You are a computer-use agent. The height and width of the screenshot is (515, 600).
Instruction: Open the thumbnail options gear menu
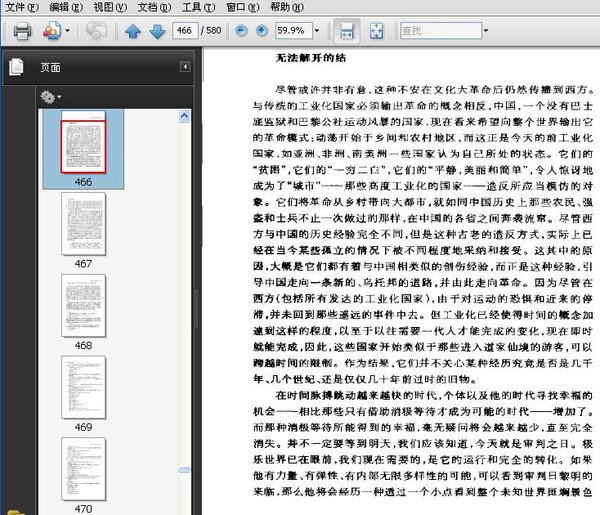tap(48, 96)
